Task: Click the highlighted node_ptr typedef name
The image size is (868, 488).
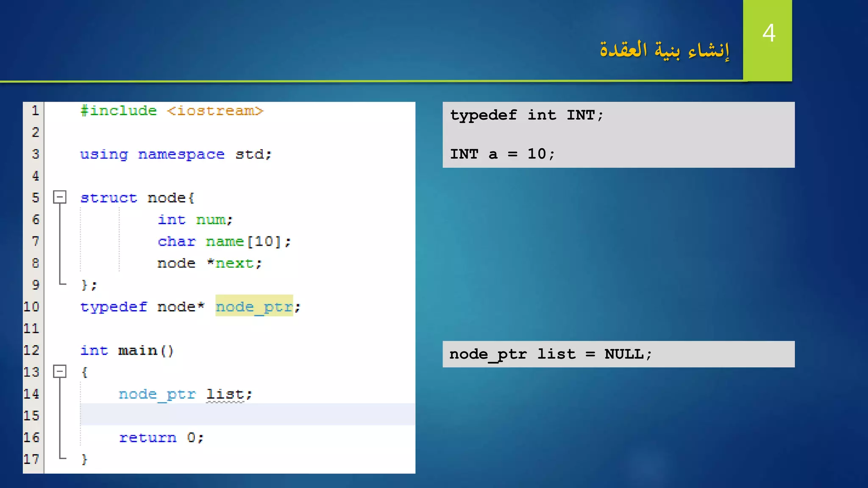Action: tap(254, 306)
